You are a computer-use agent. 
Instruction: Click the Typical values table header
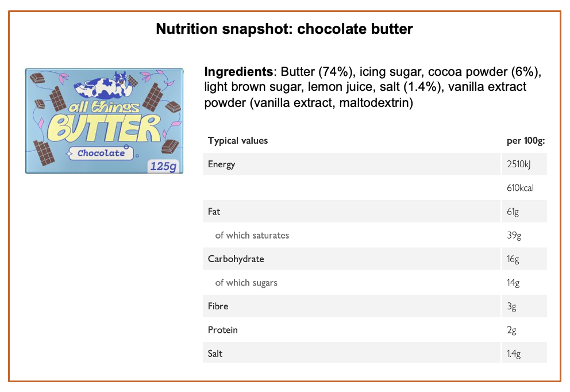pyautogui.click(x=238, y=141)
